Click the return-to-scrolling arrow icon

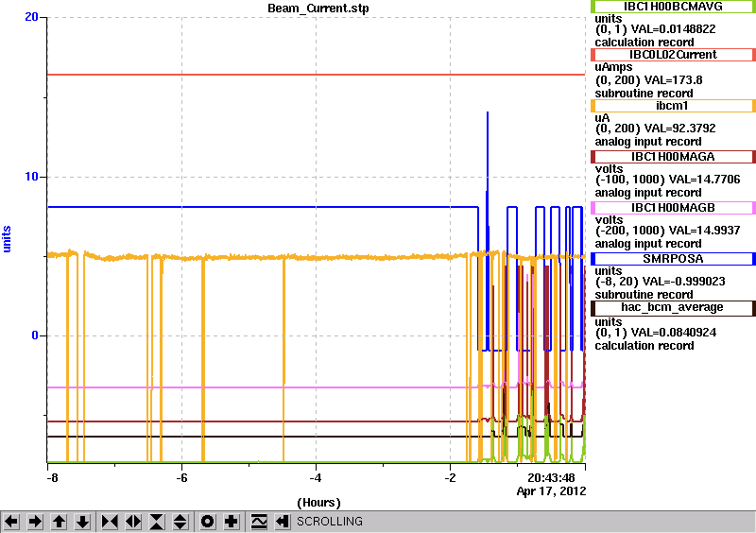click(283, 522)
